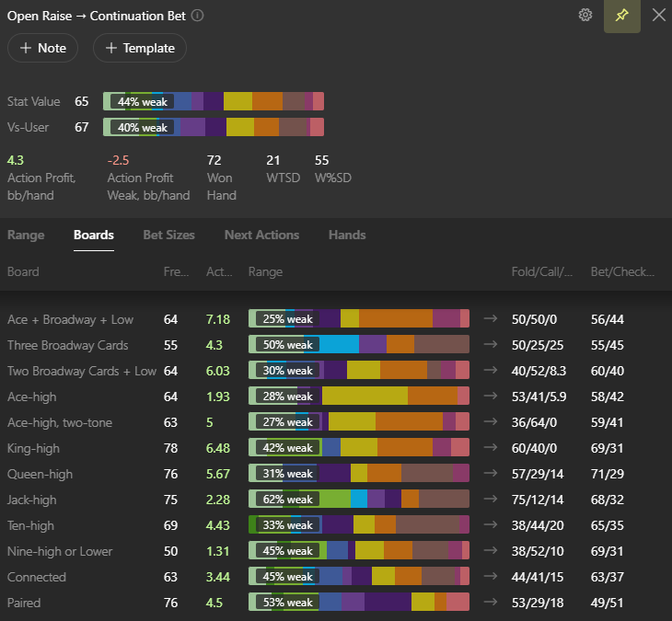The width and height of the screenshot is (672, 621).
Task: Select the Jack-high board
Action: coord(31,500)
